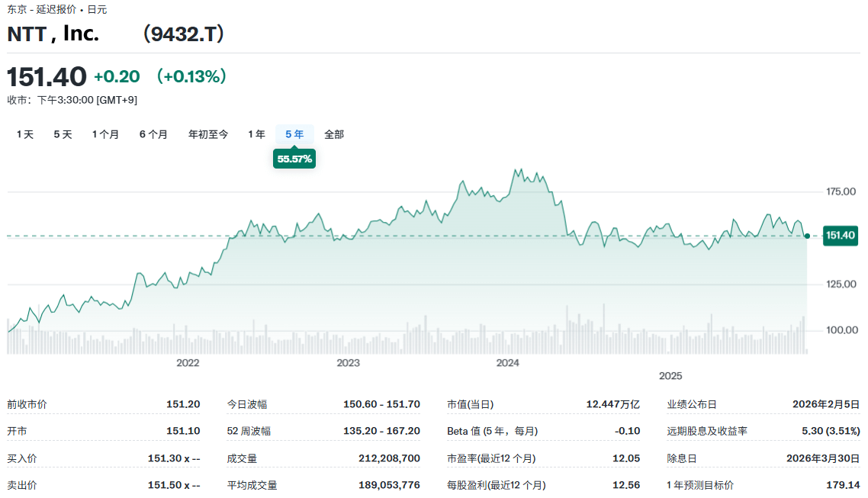Click the stock title NTT, Inc.
Image resolution: width=868 pixels, height=498 pixels.
(53, 34)
